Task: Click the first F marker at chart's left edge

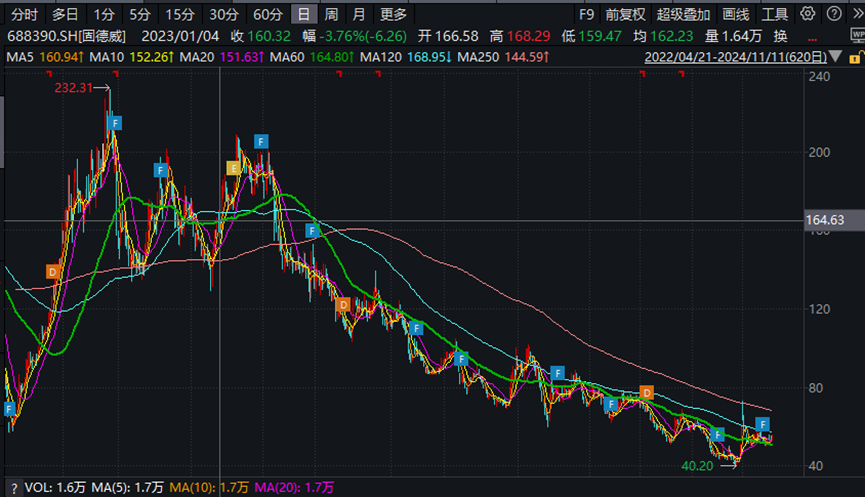Action: pos(9,409)
